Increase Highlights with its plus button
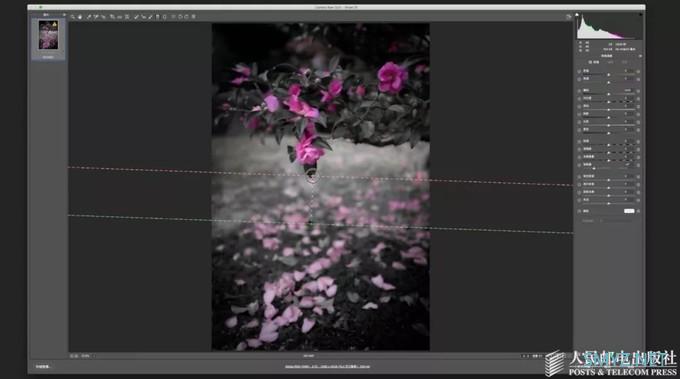680x379 pixels. click(x=638, y=107)
